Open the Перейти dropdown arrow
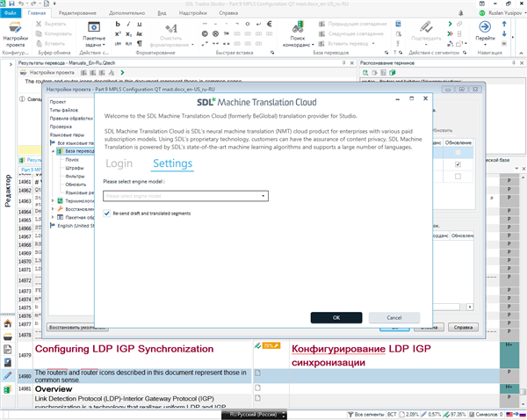Image resolution: width=527 pixels, height=420 pixels. click(485, 45)
